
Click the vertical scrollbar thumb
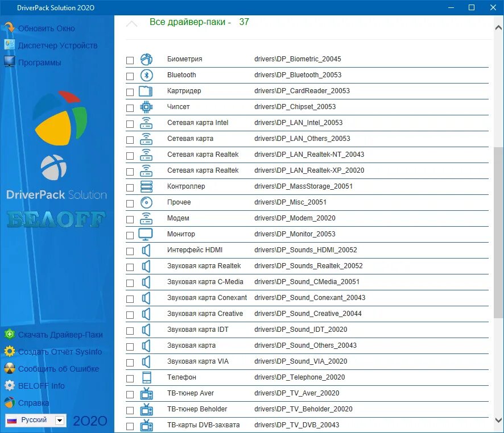pyautogui.click(x=498, y=232)
